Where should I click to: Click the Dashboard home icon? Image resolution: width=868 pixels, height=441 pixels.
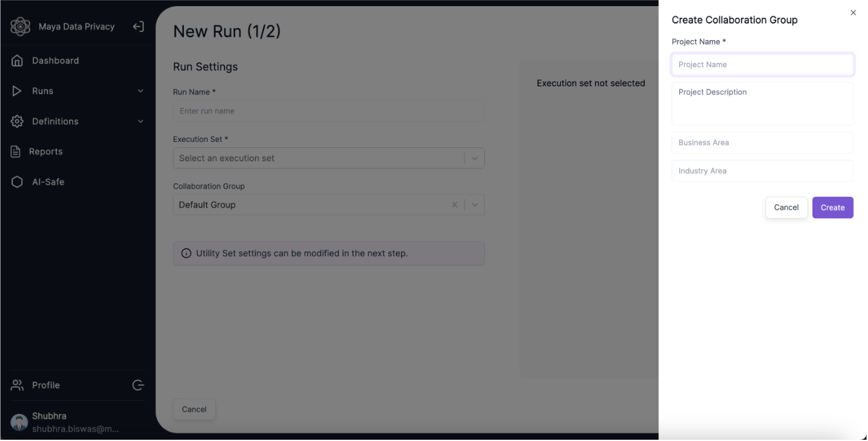(x=17, y=60)
